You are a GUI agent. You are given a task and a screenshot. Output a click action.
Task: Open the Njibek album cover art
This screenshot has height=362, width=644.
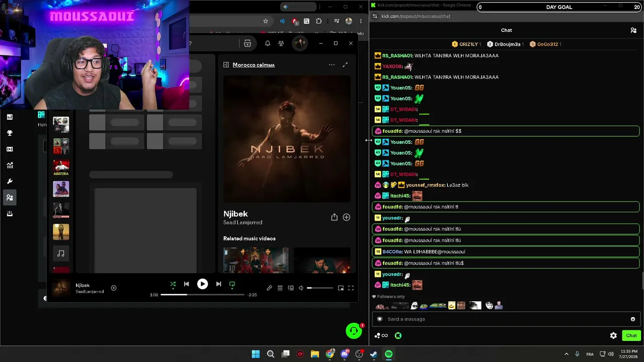pyautogui.click(x=287, y=139)
